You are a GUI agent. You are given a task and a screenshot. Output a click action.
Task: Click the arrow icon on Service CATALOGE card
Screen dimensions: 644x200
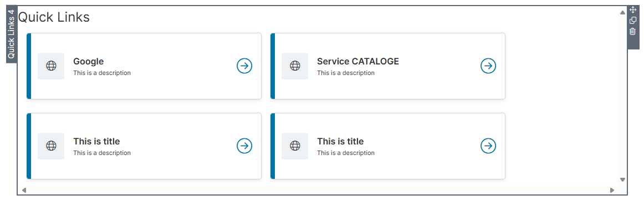click(488, 66)
